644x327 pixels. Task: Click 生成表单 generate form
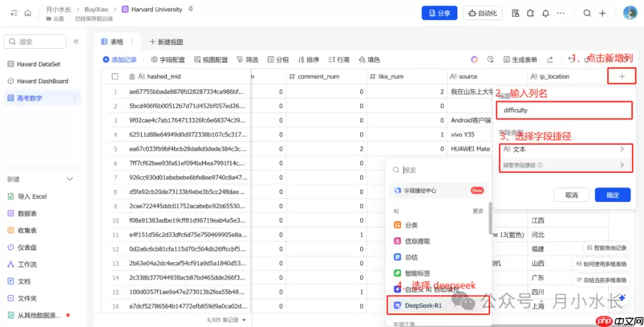tap(521, 60)
